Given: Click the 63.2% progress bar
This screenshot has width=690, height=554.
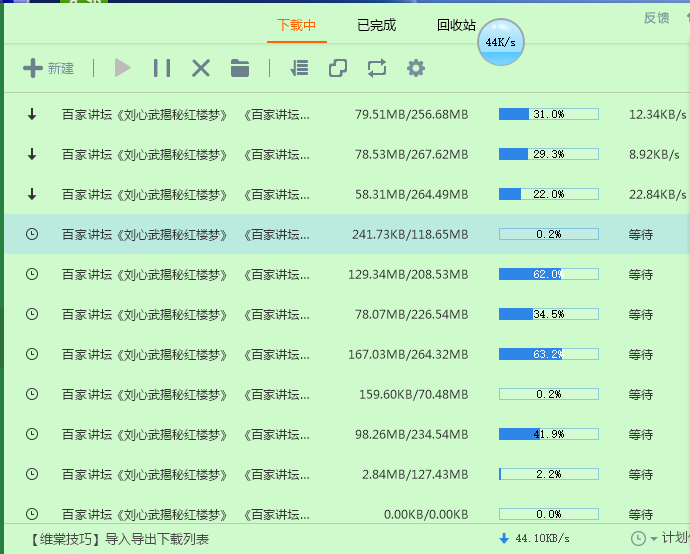Looking at the screenshot, I should click(x=549, y=354).
